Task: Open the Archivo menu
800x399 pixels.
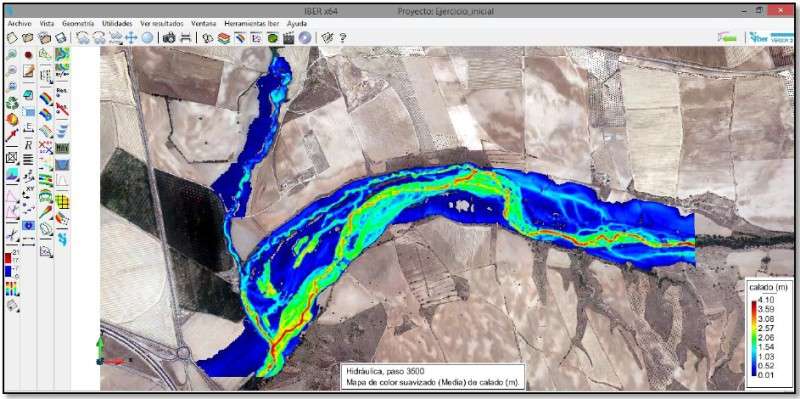Action: click(x=20, y=23)
